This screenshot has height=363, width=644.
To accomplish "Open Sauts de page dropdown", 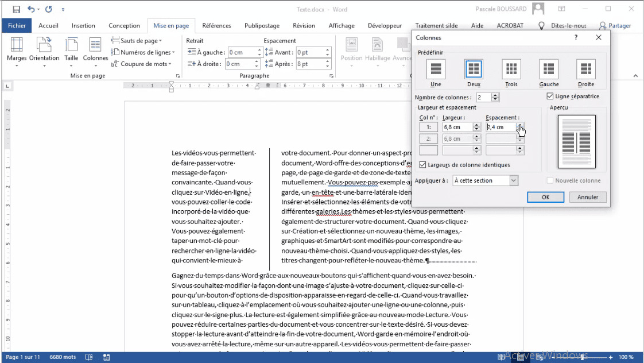I will pos(137,41).
